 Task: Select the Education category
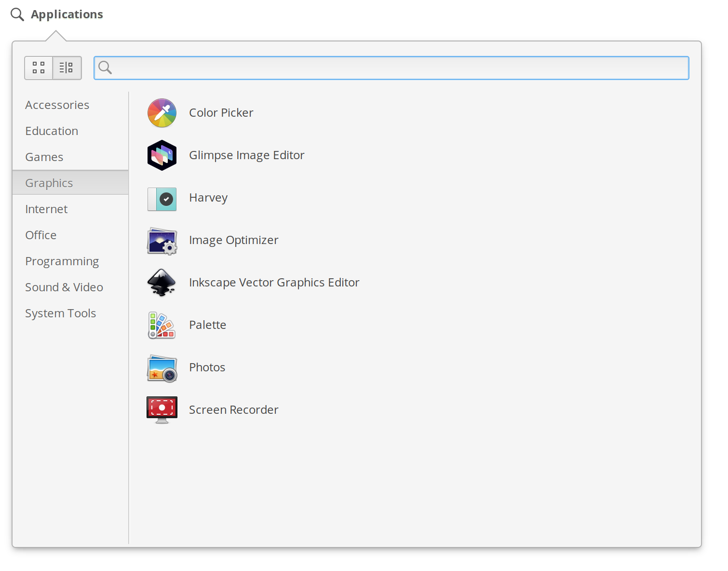click(52, 131)
